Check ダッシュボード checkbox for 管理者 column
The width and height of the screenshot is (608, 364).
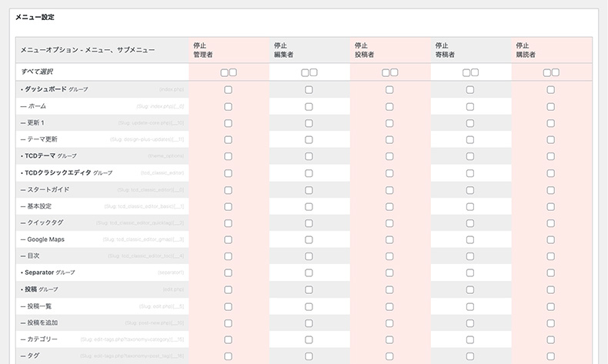228,89
